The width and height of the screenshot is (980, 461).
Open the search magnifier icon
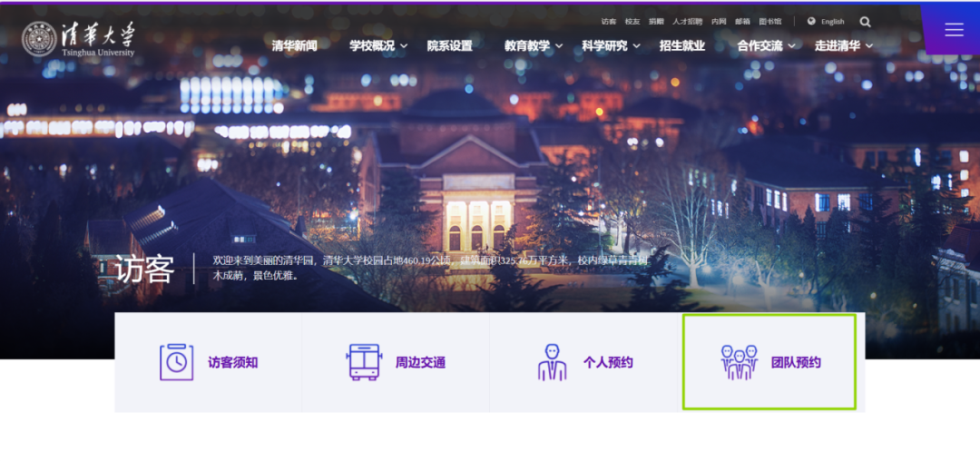[x=865, y=22]
